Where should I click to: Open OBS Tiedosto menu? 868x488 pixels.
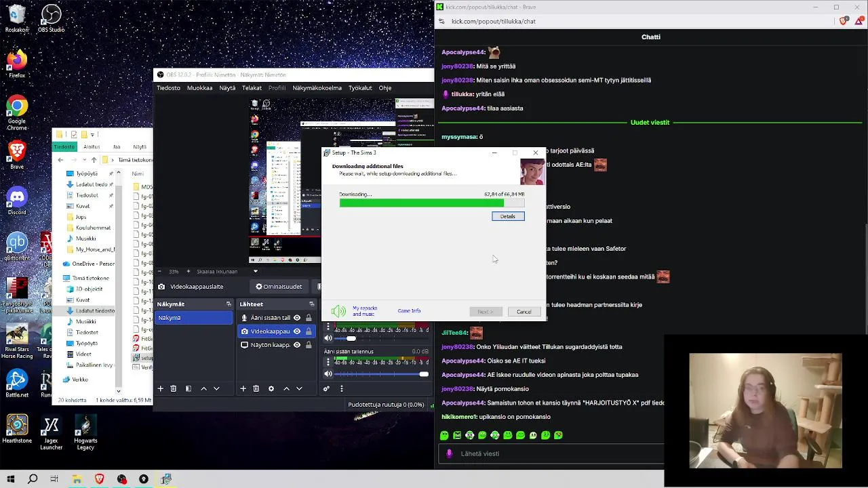(x=169, y=87)
